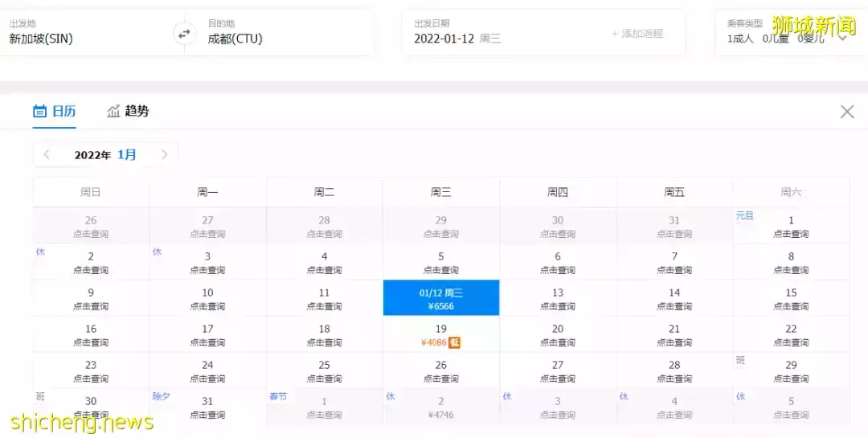Screen dimensions: 868x438
Task: Switch to the 趋势 trend tab
Action: pyautogui.click(x=128, y=111)
